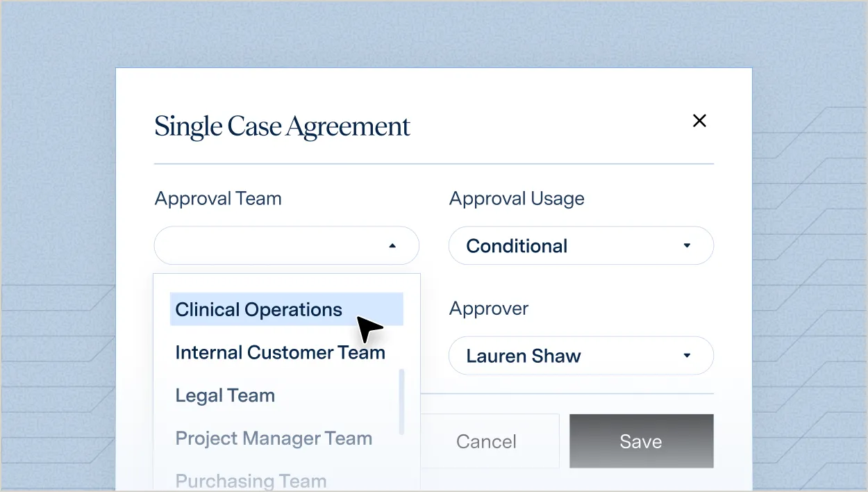Click the Conditional value text

pyautogui.click(x=517, y=246)
